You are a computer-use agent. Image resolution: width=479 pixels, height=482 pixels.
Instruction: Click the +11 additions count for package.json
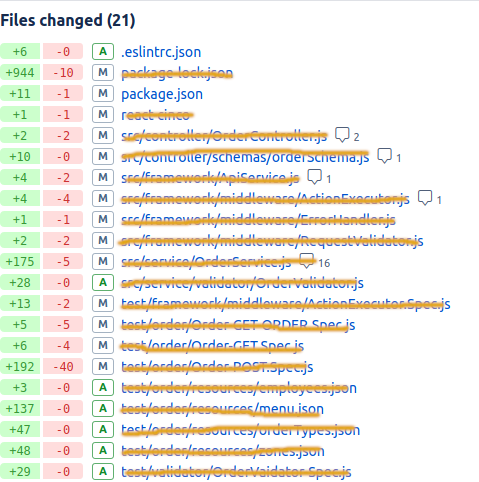click(20, 94)
